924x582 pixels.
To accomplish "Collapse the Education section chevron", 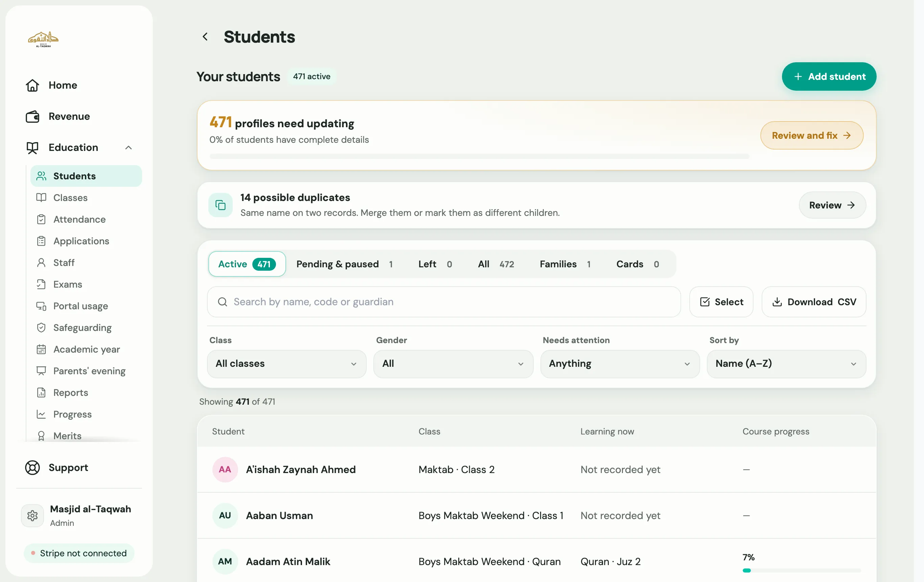I will point(129,148).
